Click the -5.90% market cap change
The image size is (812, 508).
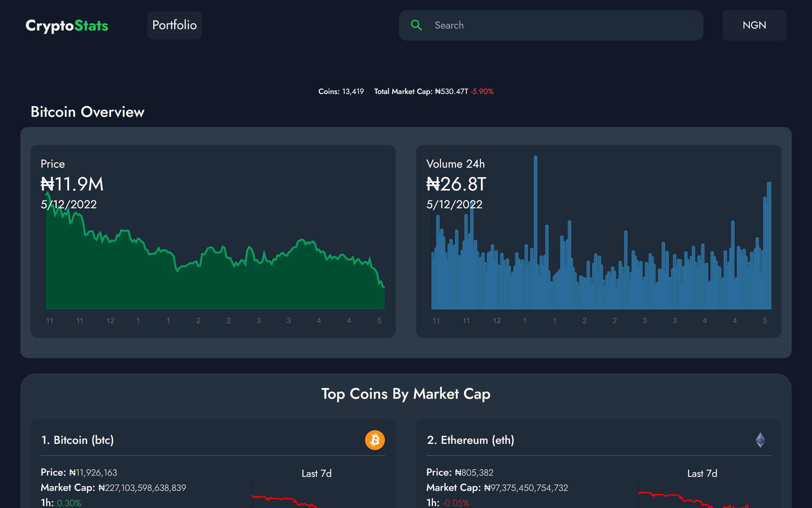(x=482, y=91)
